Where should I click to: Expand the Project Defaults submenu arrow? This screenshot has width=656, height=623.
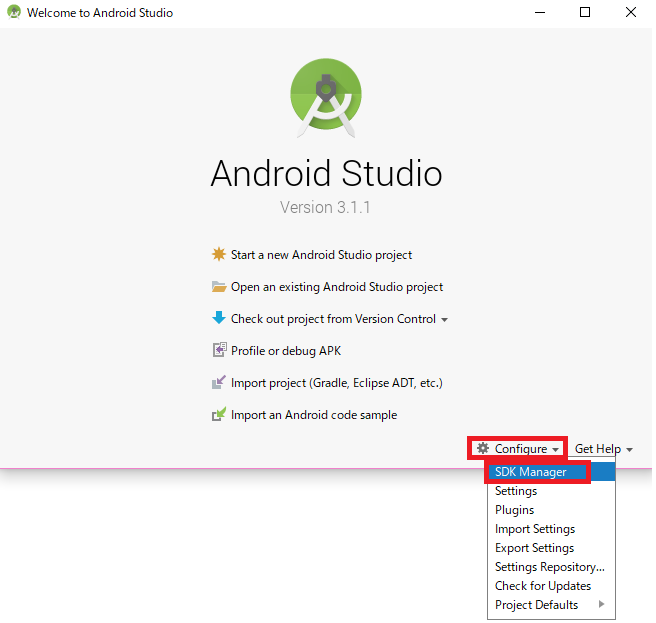[602, 604]
